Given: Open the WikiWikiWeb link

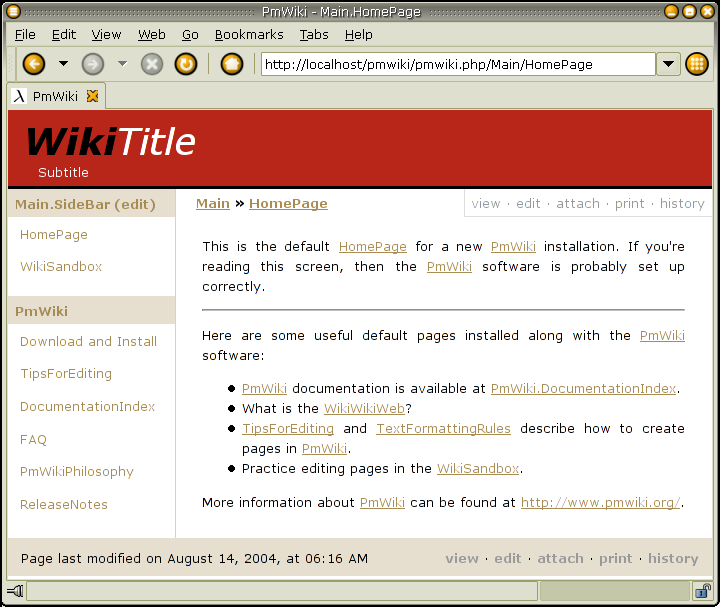Looking at the screenshot, I should click(x=364, y=408).
